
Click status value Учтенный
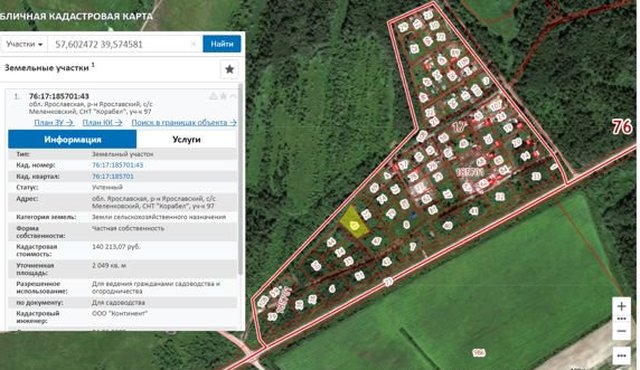click(x=107, y=188)
